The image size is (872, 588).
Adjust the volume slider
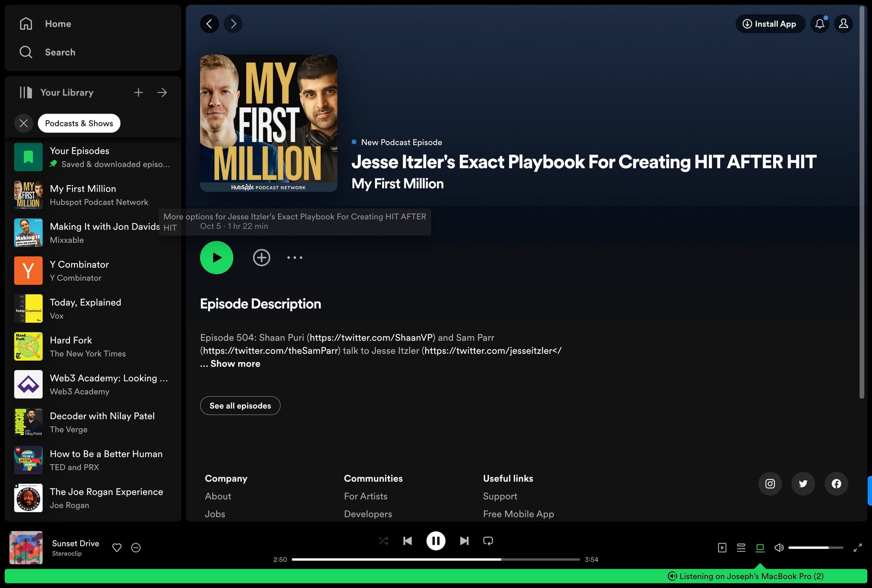[x=816, y=548]
